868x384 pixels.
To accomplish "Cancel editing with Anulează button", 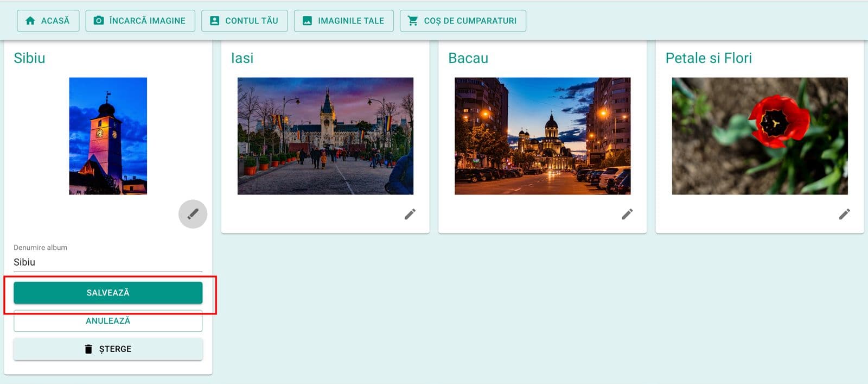I will [108, 320].
